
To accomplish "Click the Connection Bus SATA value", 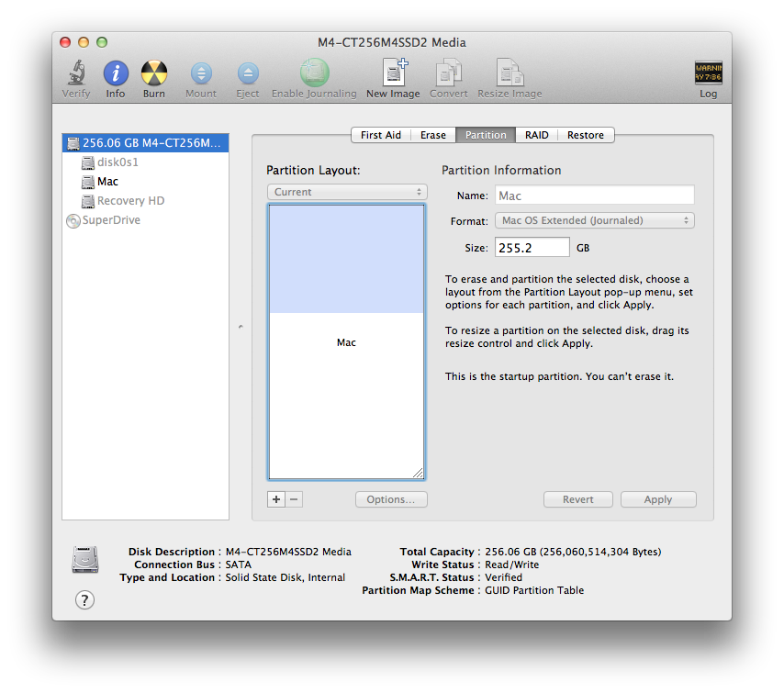I will [239, 564].
